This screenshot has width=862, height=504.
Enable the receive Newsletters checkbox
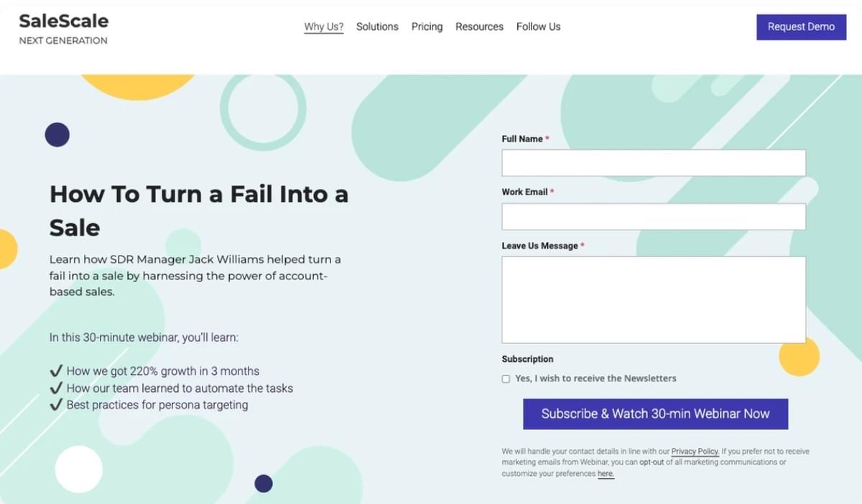506,379
